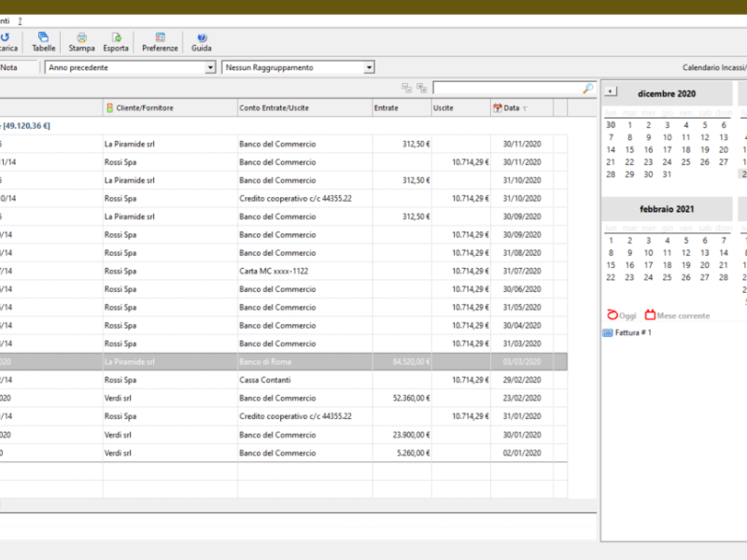The height and width of the screenshot is (560, 747).
Task: Sort by Entrate column header
Action: pos(402,107)
